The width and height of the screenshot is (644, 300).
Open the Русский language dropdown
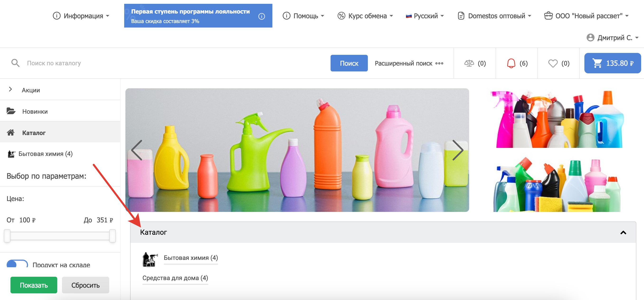click(x=425, y=16)
